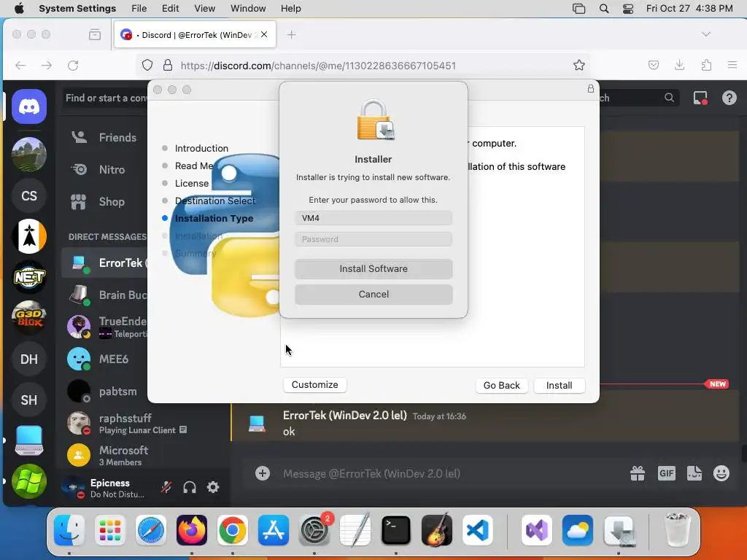Open the SH server in sidebar
Screen dimensions: 747x560
(29, 400)
